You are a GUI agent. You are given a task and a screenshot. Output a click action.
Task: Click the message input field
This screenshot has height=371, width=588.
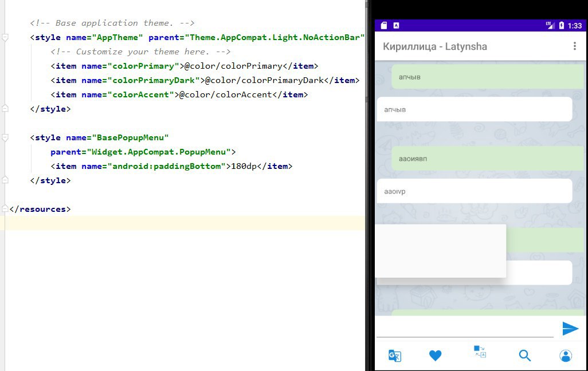pyautogui.click(x=465, y=328)
